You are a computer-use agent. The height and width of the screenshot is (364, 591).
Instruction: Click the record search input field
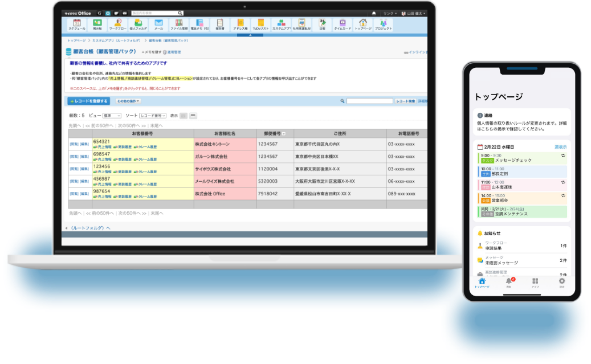point(369,101)
